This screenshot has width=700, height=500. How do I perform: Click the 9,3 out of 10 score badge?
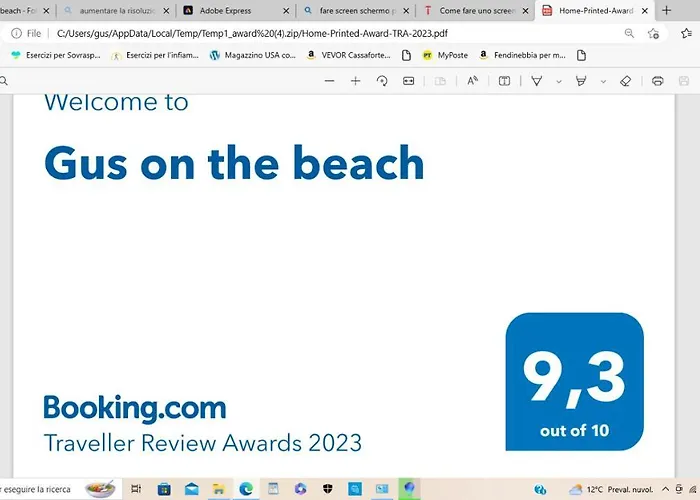pyautogui.click(x=575, y=382)
